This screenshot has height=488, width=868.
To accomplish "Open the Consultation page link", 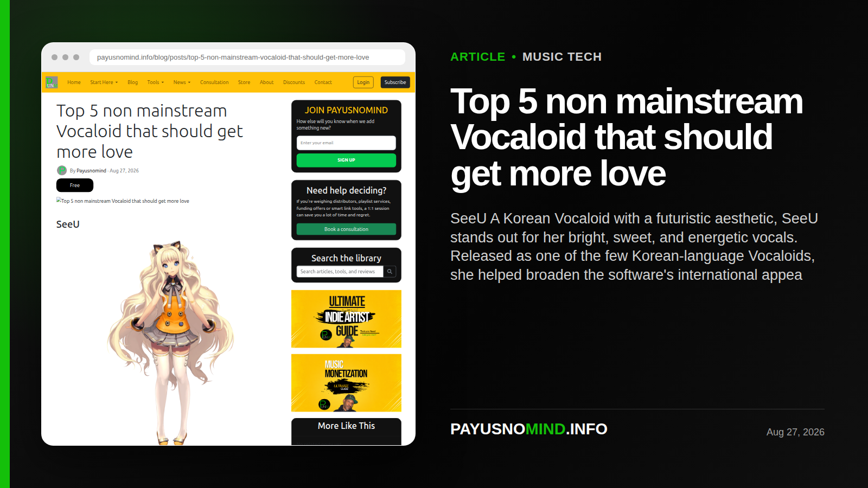I will (x=214, y=82).
